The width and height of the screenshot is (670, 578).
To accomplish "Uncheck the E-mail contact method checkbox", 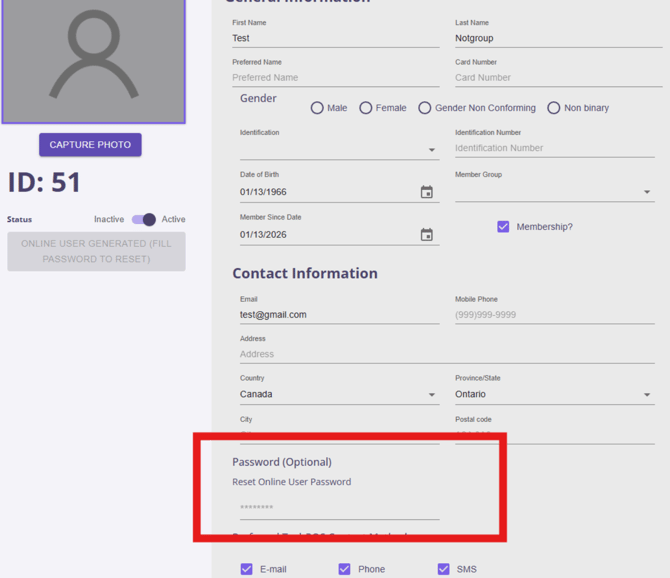I will click(246, 569).
